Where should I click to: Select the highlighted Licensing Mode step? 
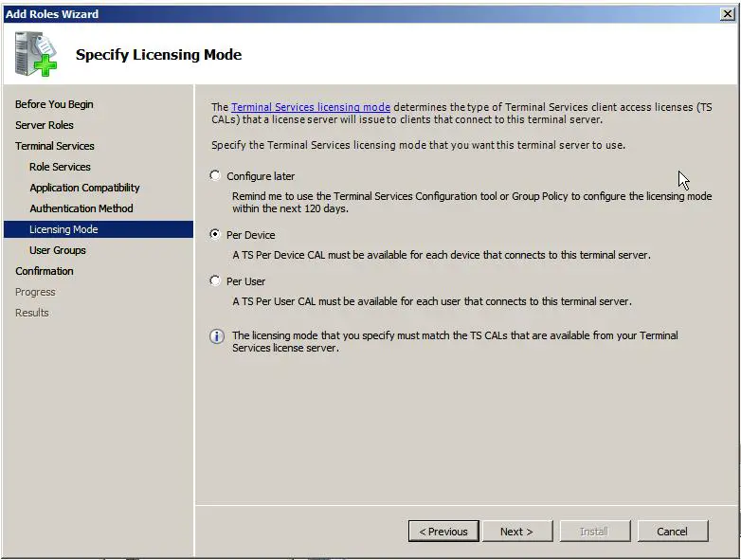[63, 229]
